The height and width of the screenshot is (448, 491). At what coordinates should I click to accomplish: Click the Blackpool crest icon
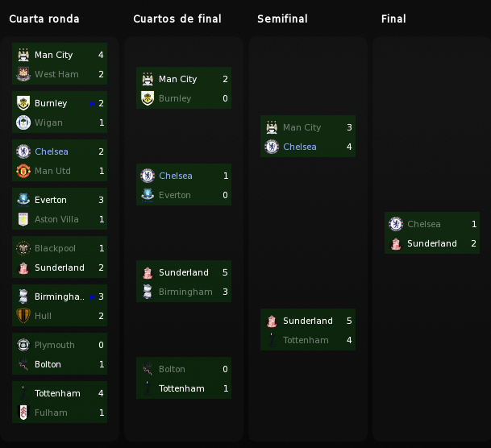(23, 248)
